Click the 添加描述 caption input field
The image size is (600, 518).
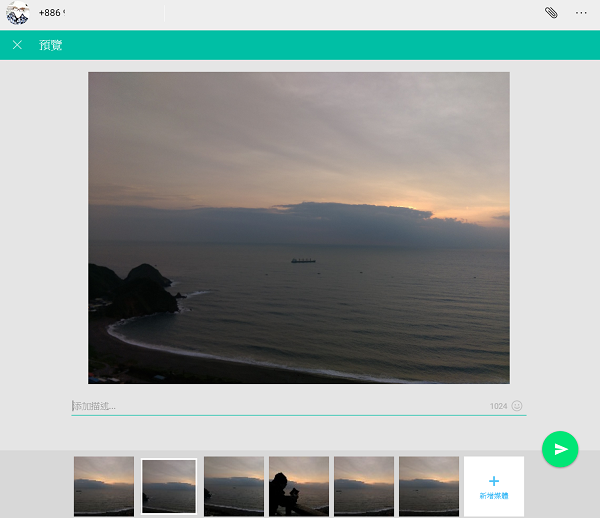point(270,406)
